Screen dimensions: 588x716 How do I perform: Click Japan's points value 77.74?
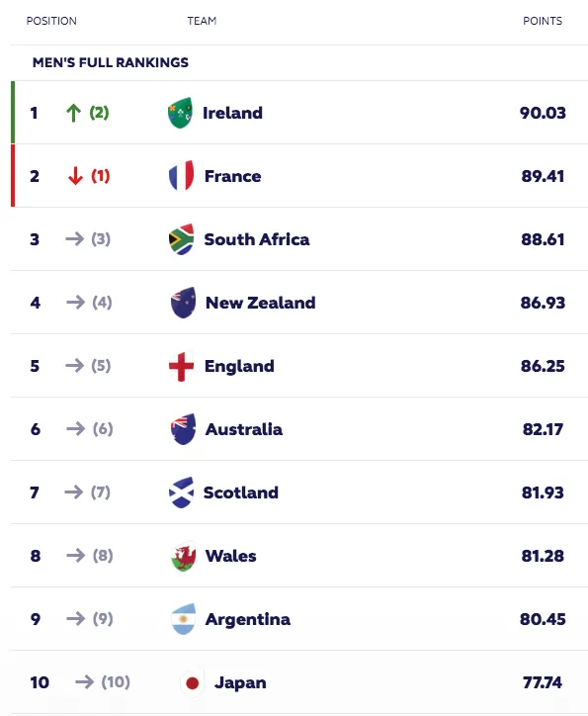543,682
